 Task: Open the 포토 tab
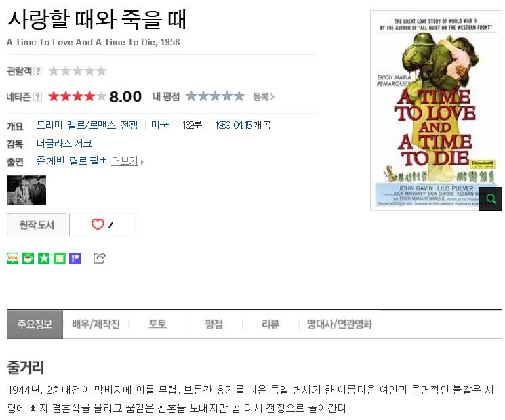coord(157,324)
